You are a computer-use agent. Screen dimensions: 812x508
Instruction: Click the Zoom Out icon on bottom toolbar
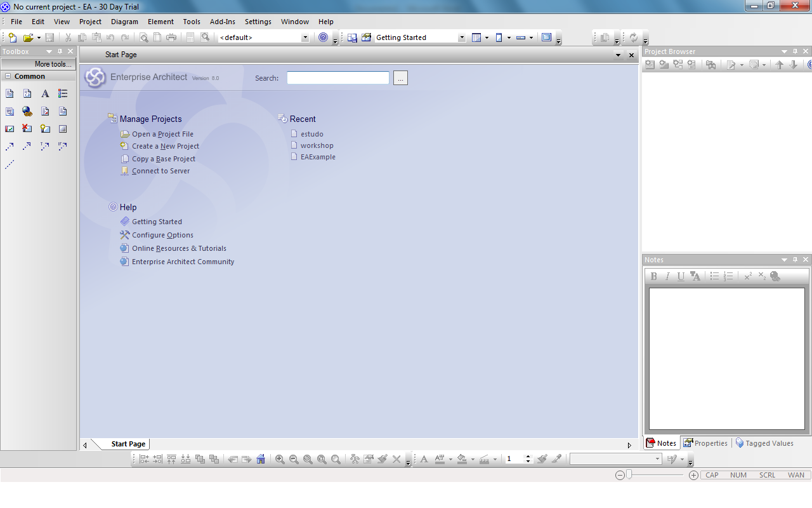point(294,459)
